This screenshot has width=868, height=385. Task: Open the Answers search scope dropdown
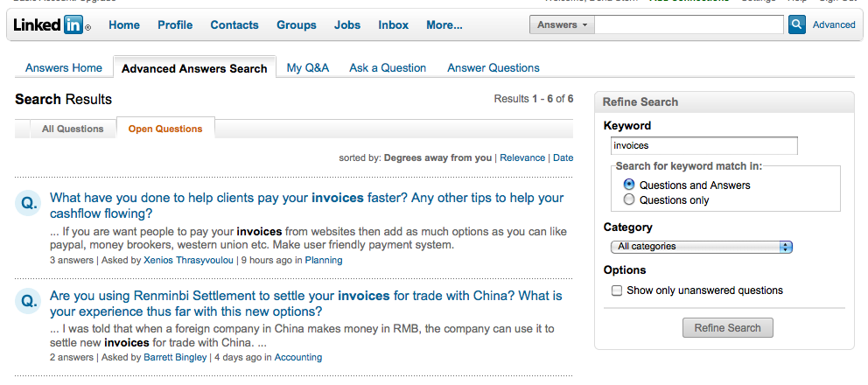click(x=562, y=24)
